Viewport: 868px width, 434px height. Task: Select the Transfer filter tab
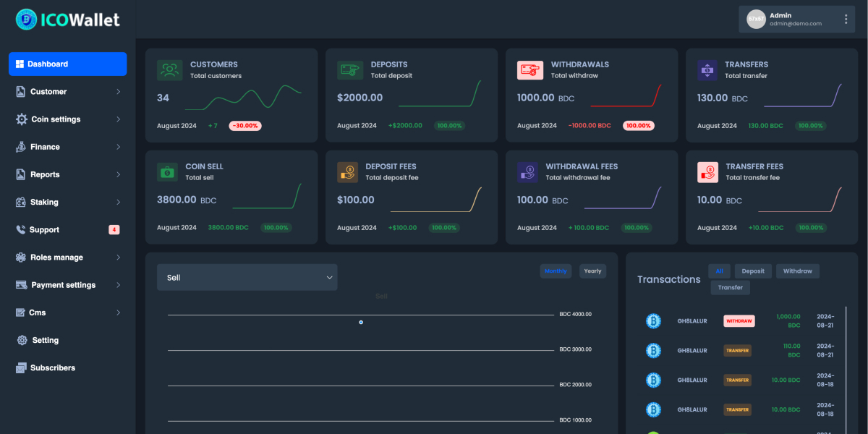pyautogui.click(x=730, y=287)
